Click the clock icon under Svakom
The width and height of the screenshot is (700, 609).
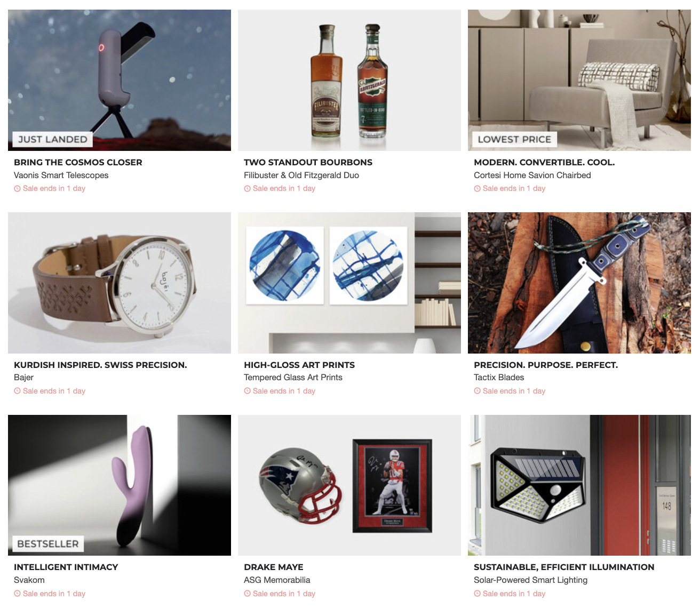click(x=17, y=594)
